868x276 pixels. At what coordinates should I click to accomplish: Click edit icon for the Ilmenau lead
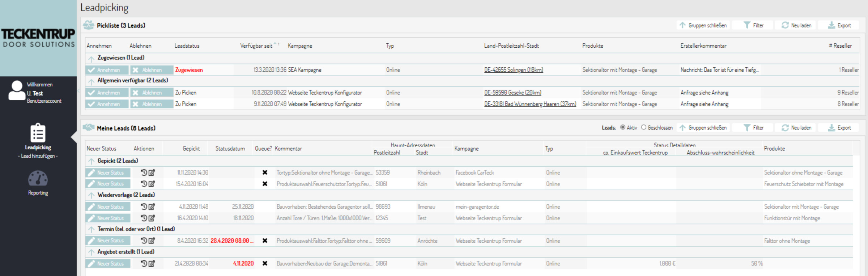pyautogui.click(x=152, y=207)
